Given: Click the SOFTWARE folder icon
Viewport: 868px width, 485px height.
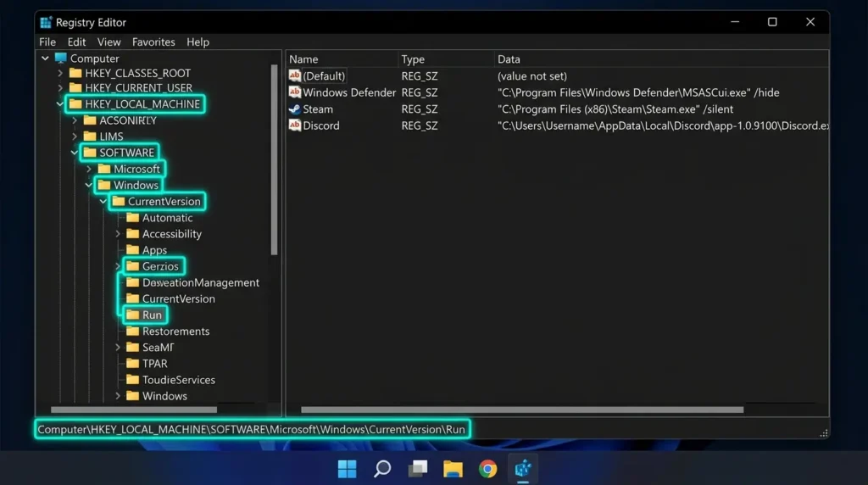Looking at the screenshot, I should pyautogui.click(x=90, y=153).
